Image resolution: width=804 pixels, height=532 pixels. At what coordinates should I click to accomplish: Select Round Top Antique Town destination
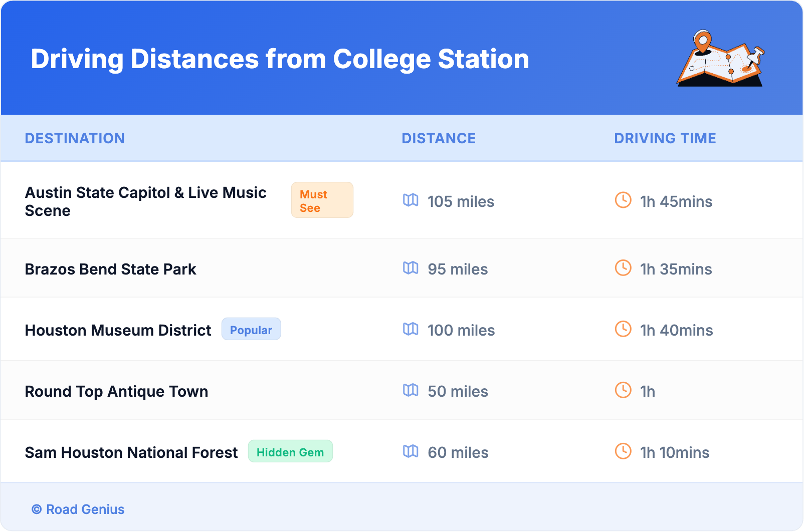116,392
